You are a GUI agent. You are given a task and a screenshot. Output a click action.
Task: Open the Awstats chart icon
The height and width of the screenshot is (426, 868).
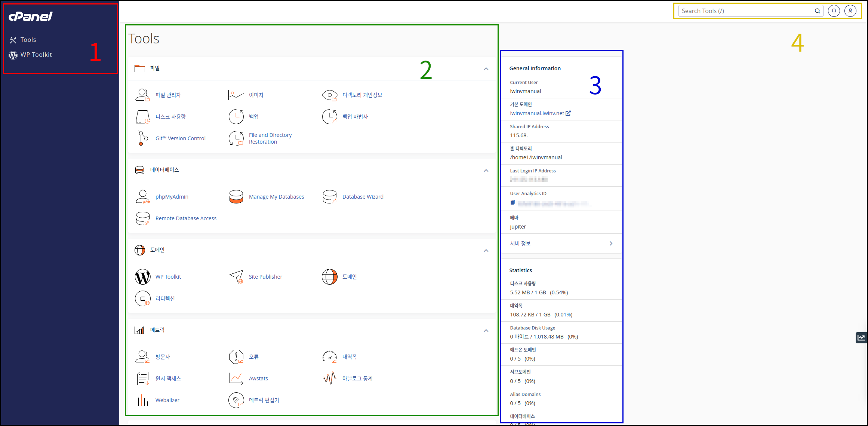point(236,379)
